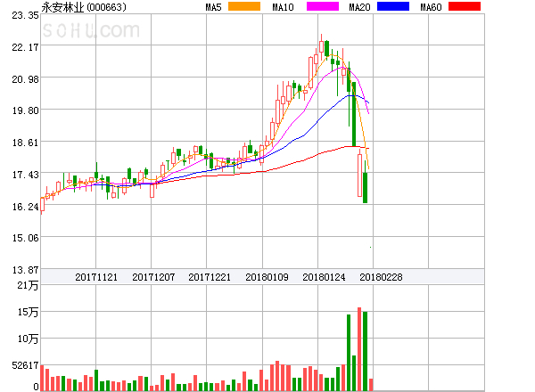Click the MA20 legend label
Viewport: 535px width, 392px height.
[x=359, y=7]
